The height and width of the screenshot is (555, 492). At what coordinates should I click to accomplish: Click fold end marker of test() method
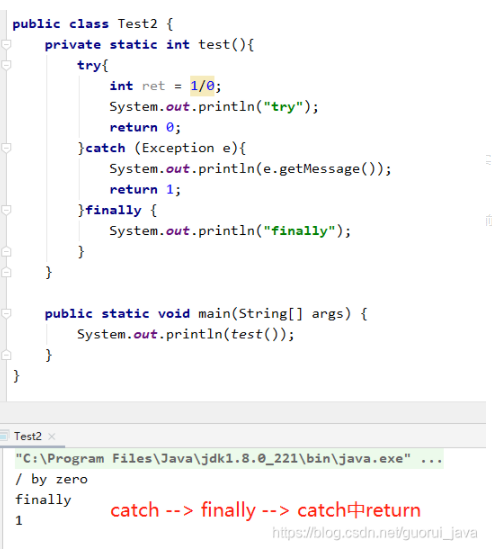pos(6,272)
